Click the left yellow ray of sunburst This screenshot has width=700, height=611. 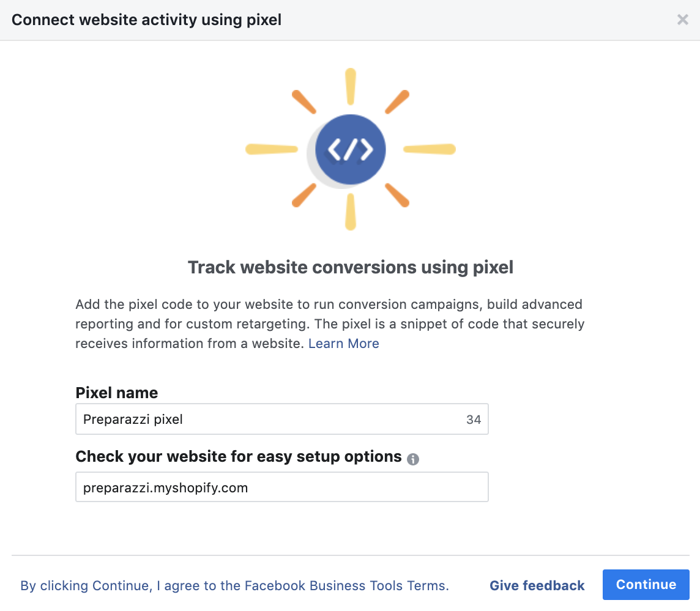point(272,149)
